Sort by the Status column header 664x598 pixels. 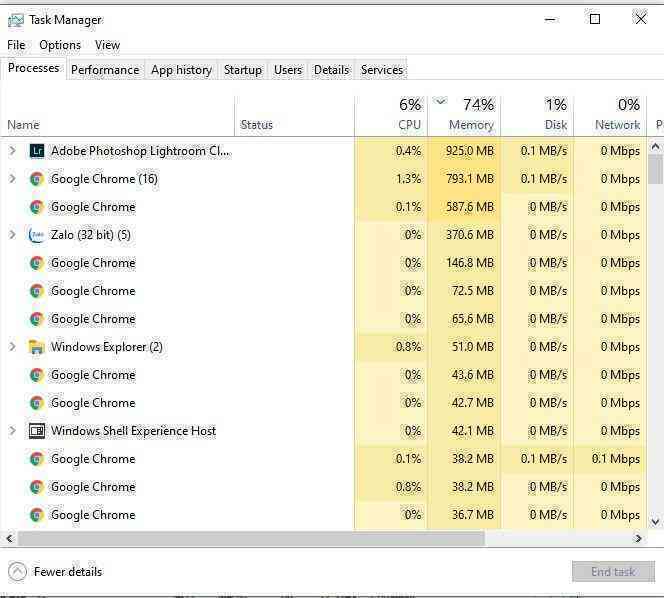[294, 116]
